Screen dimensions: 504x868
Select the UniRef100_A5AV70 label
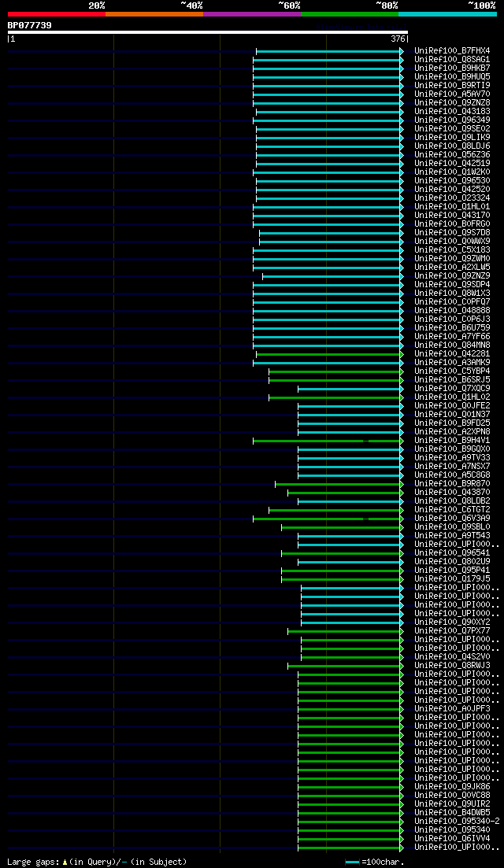(x=452, y=94)
